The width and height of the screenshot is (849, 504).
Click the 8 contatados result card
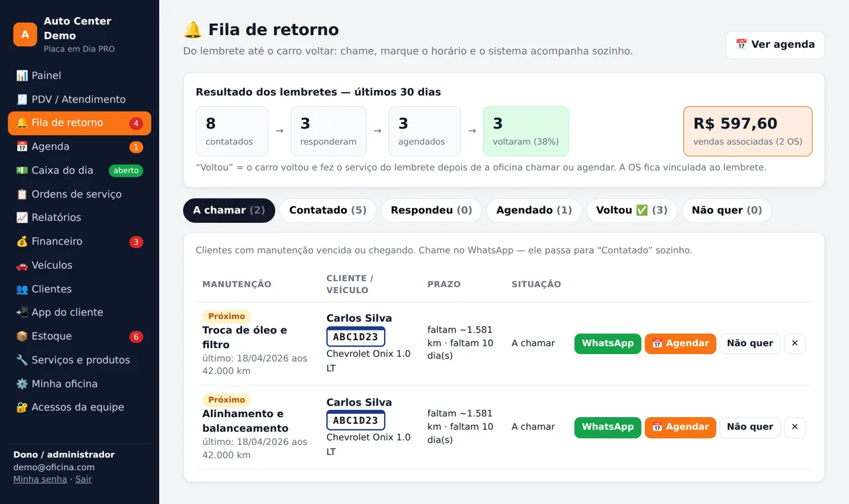(x=232, y=131)
